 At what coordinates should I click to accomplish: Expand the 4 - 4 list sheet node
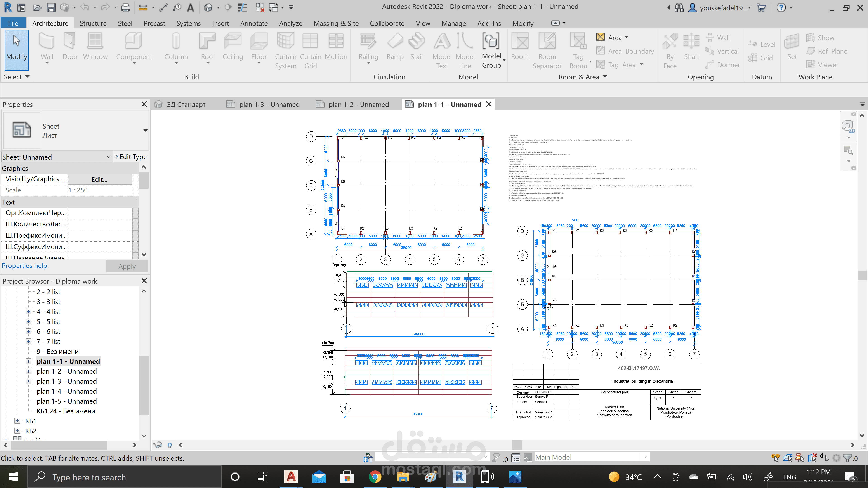[29, 312]
